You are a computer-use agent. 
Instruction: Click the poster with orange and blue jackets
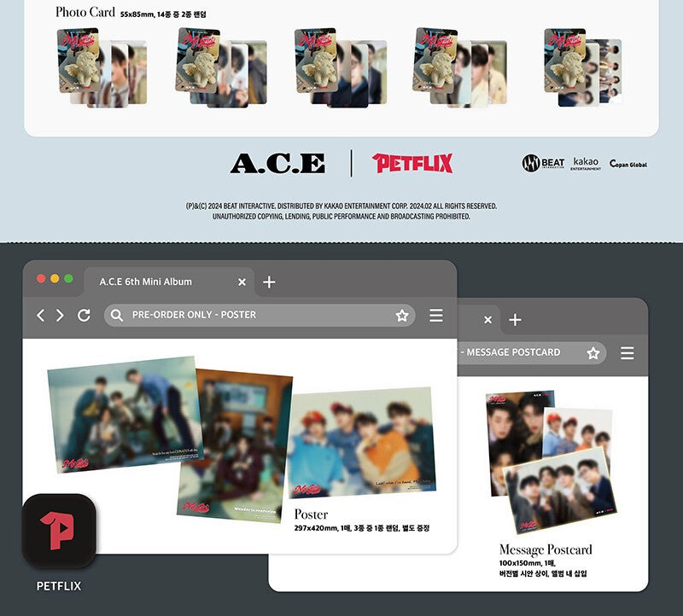tap(362, 442)
